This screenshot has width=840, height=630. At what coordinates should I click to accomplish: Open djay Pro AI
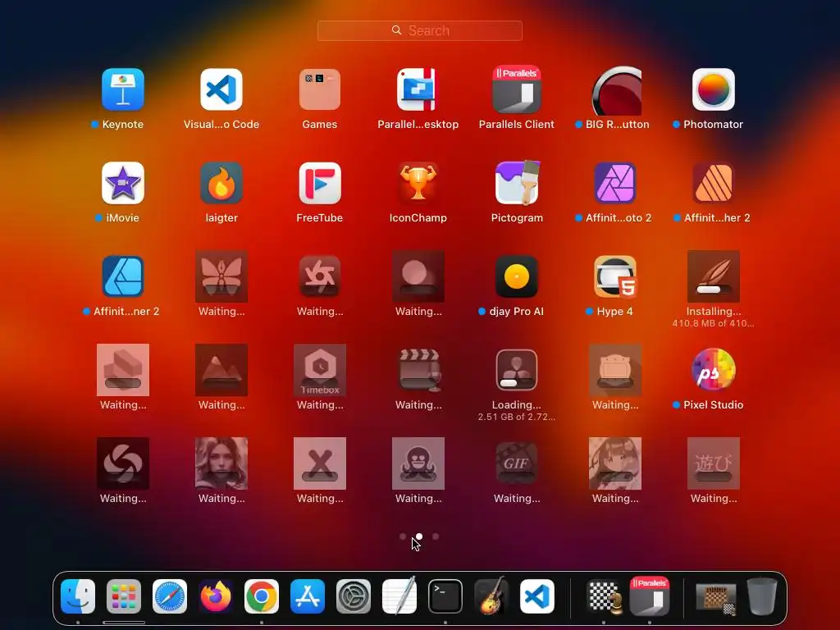pos(517,276)
